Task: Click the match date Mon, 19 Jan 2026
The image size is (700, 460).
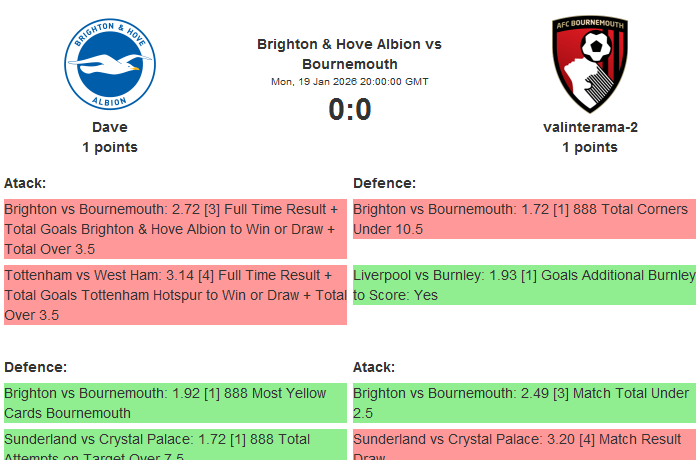Action: tap(349, 82)
